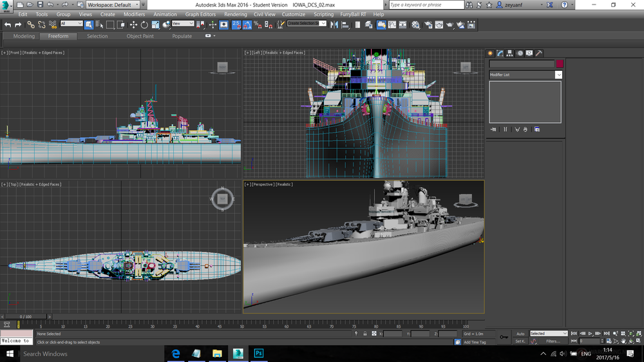Switch to the Object Paint ribbon tab

click(x=140, y=36)
